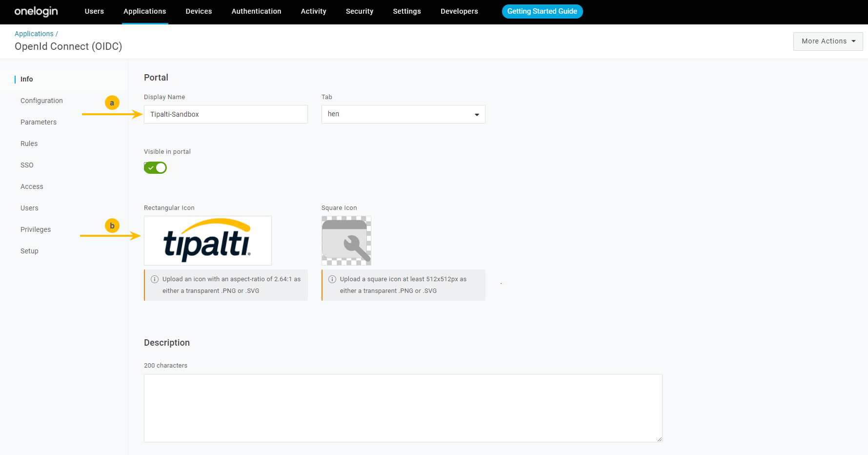Follow the Applications breadcrumb link
The width and height of the screenshot is (868, 455).
34,34
